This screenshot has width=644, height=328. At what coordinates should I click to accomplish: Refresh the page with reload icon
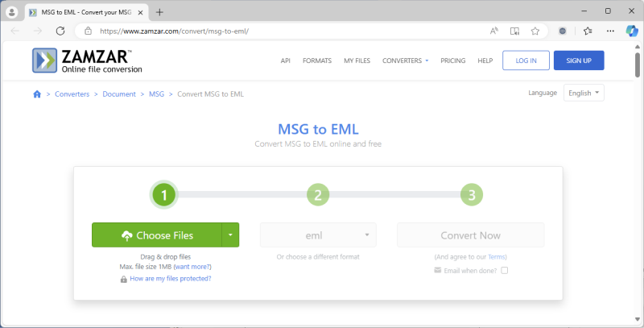60,31
